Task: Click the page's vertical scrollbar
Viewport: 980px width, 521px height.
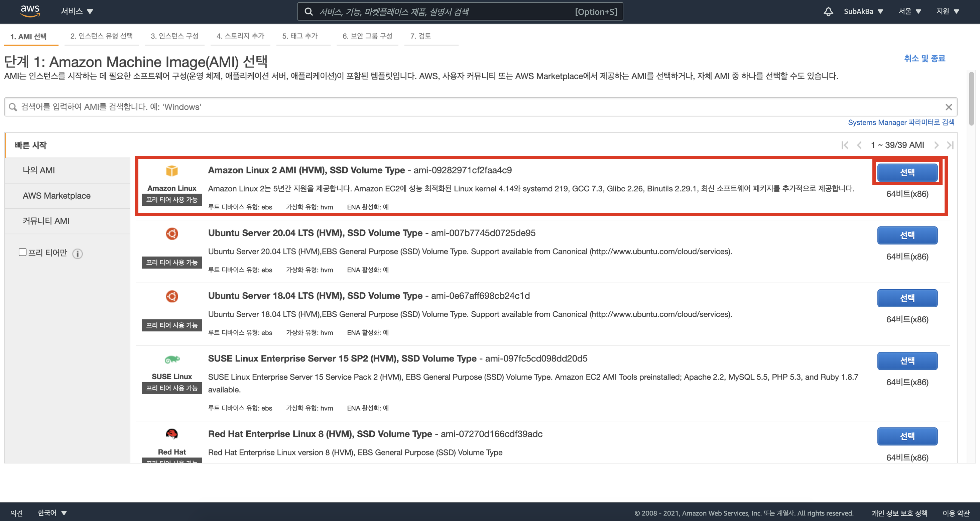Action: (971, 99)
